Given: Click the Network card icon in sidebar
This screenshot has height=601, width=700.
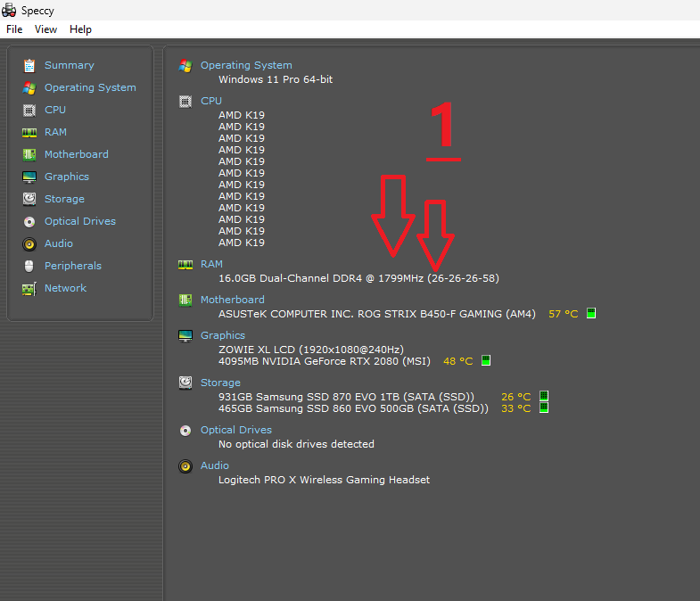Looking at the screenshot, I should (29, 289).
